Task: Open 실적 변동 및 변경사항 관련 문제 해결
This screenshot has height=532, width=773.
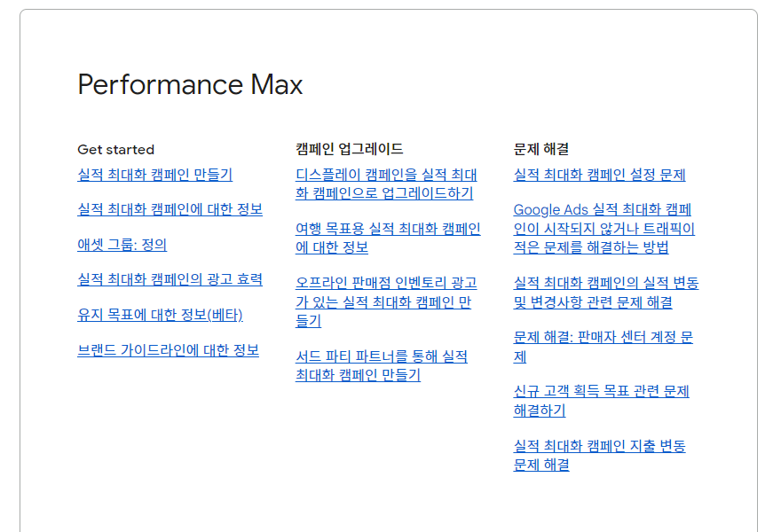Action: [606, 292]
